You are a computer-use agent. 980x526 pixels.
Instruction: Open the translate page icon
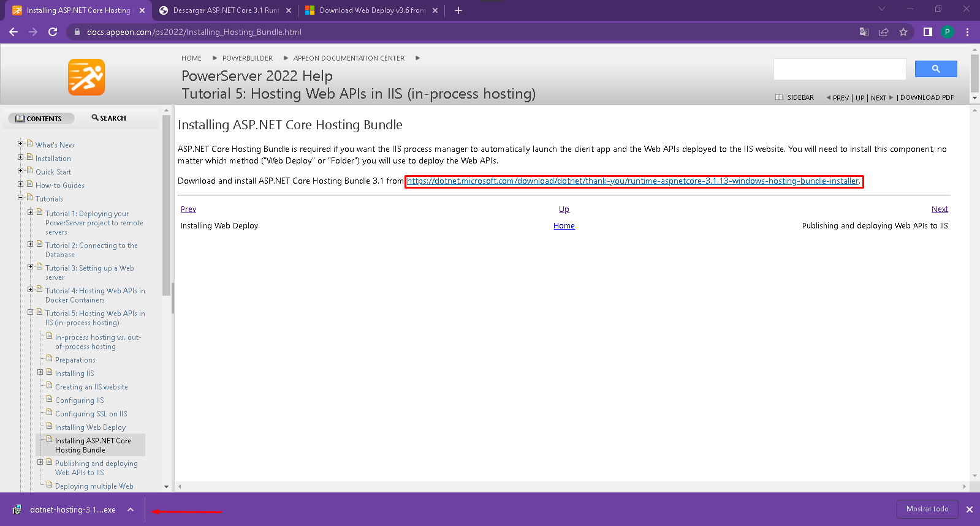pyautogui.click(x=864, y=32)
